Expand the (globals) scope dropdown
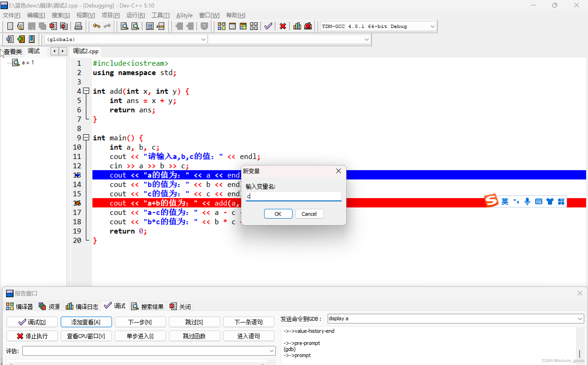The width and height of the screenshot is (588, 365). 203,39
